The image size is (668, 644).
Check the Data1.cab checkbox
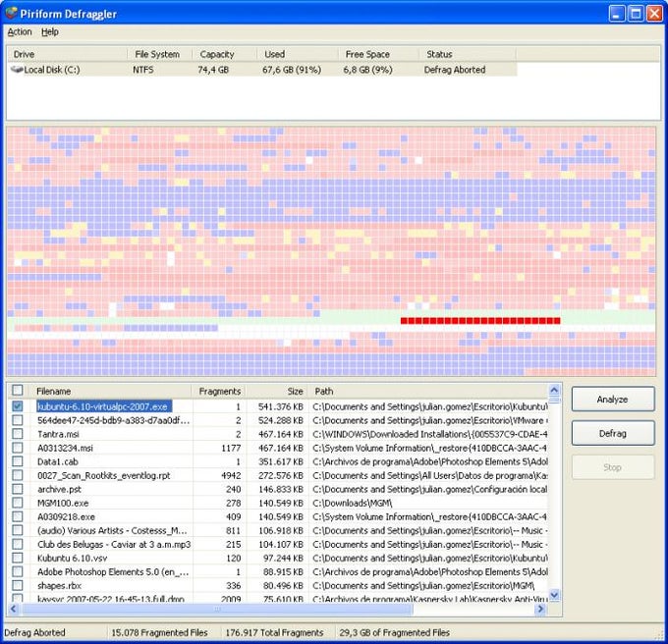click(x=18, y=461)
